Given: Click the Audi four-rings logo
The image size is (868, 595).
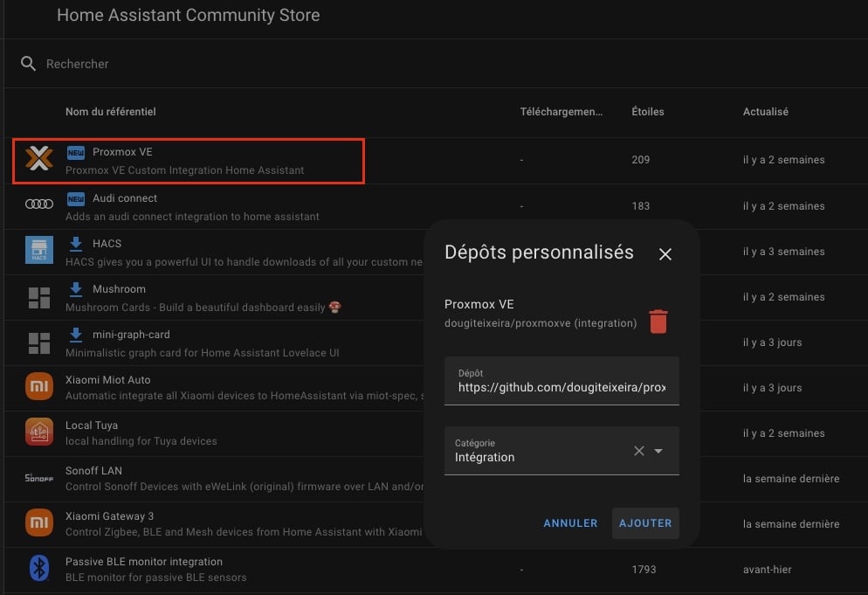Looking at the screenshot, I should tap(38, 204).
